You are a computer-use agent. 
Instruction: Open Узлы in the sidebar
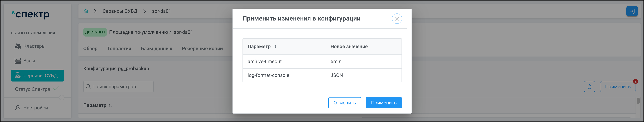(29, 61)
